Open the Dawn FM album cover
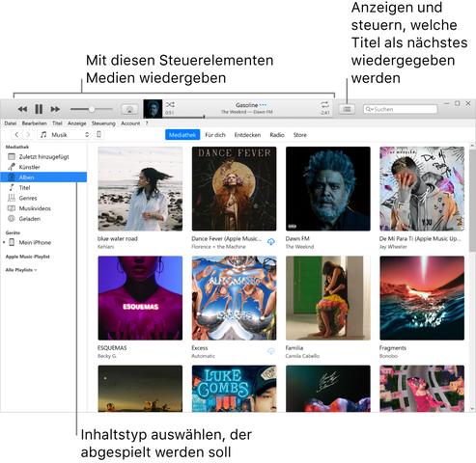The width and height of the screenshot is (476, 463). [328, 189]
